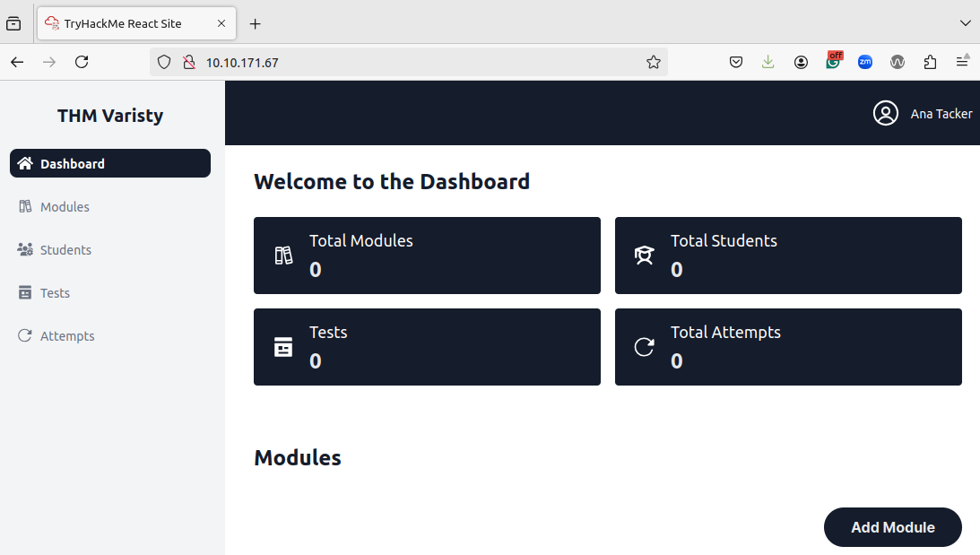Open Tests using its sidebar icon
This screenshot has width=980, height=555.
pyautogui.click(x=24, y=292)
